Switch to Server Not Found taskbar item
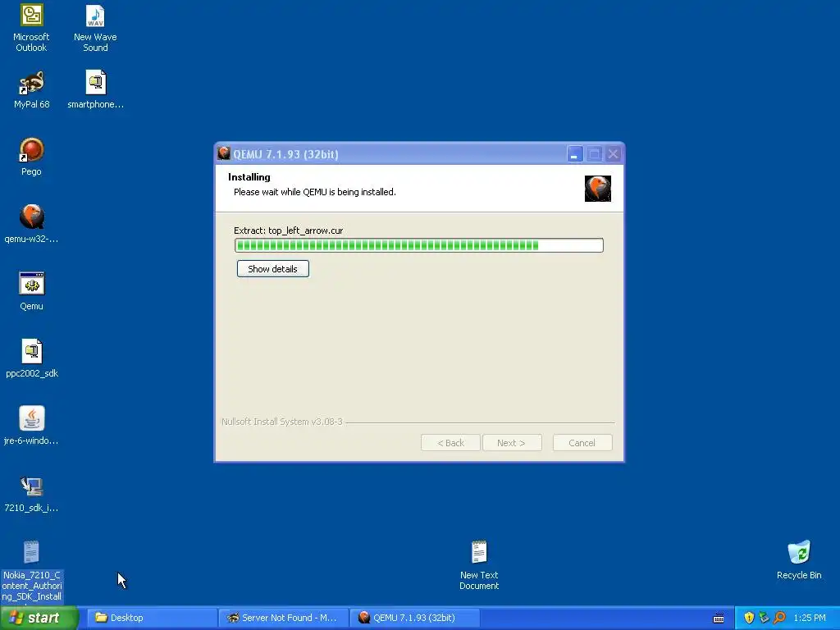 click(284, 618)
